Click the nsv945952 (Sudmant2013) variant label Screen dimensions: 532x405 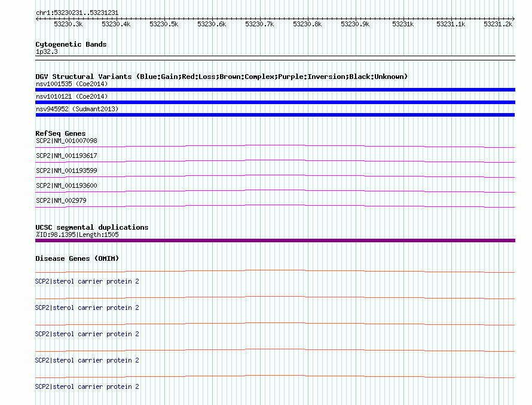tap(77, 109)
